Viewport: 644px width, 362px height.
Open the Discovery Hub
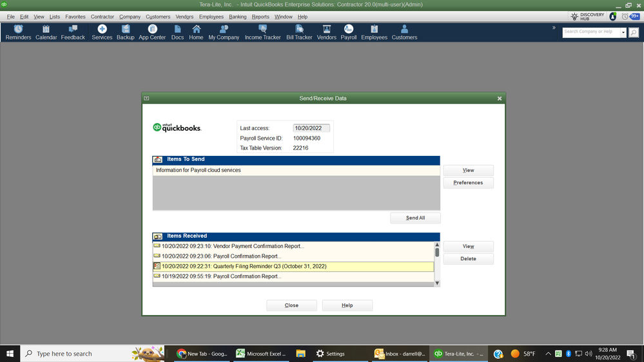588,16
